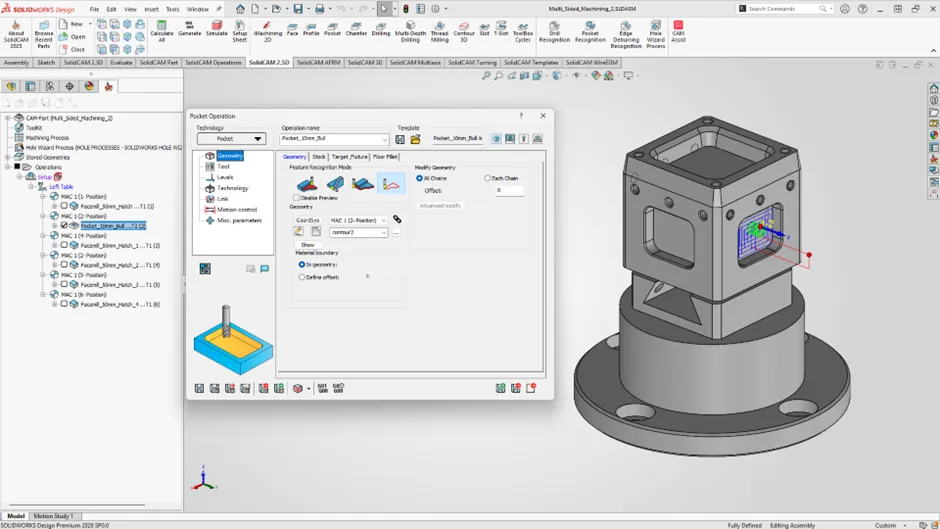Open the Tools menu

172,9
